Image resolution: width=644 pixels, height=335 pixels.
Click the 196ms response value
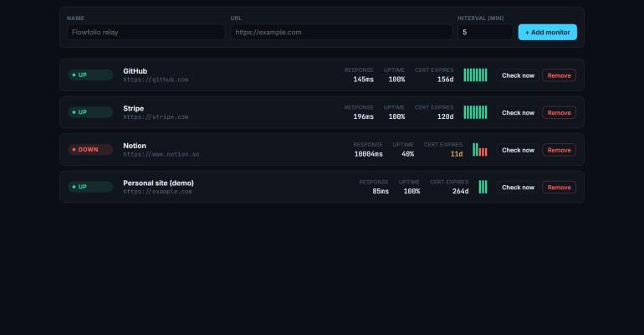pos(364,116)
